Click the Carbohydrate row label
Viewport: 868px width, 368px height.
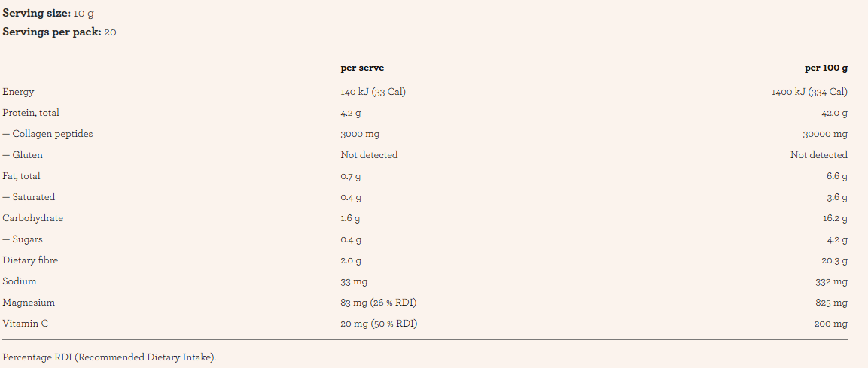pyautogui.click(x=33, y=218)
